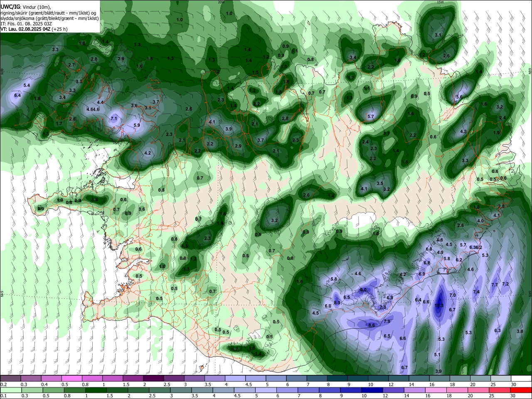Click the 4.4 precipitation value
The width and height of the screenshot is (532, 399).
click(x=100, y=102)
